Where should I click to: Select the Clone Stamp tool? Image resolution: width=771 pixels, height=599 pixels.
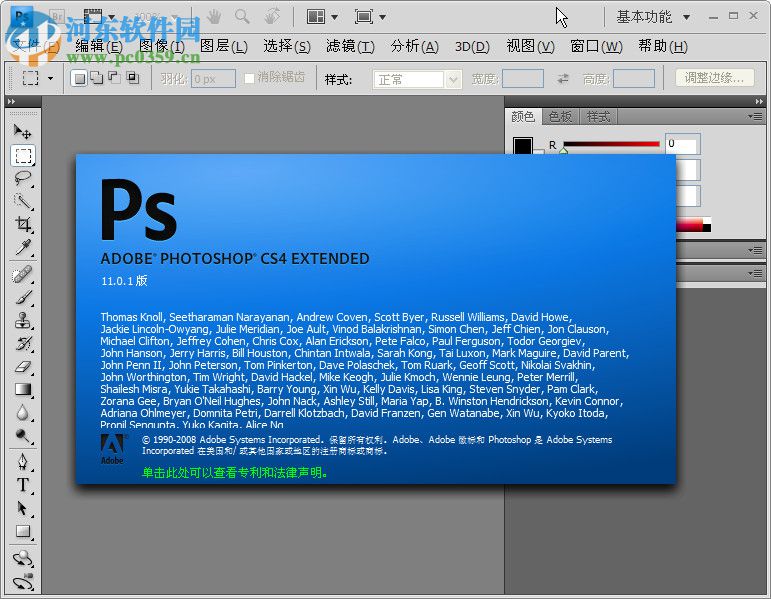coord(23,321)
